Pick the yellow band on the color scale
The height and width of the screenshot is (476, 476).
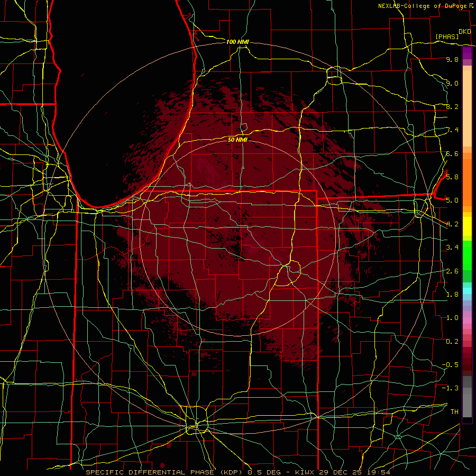click(467, 226)
